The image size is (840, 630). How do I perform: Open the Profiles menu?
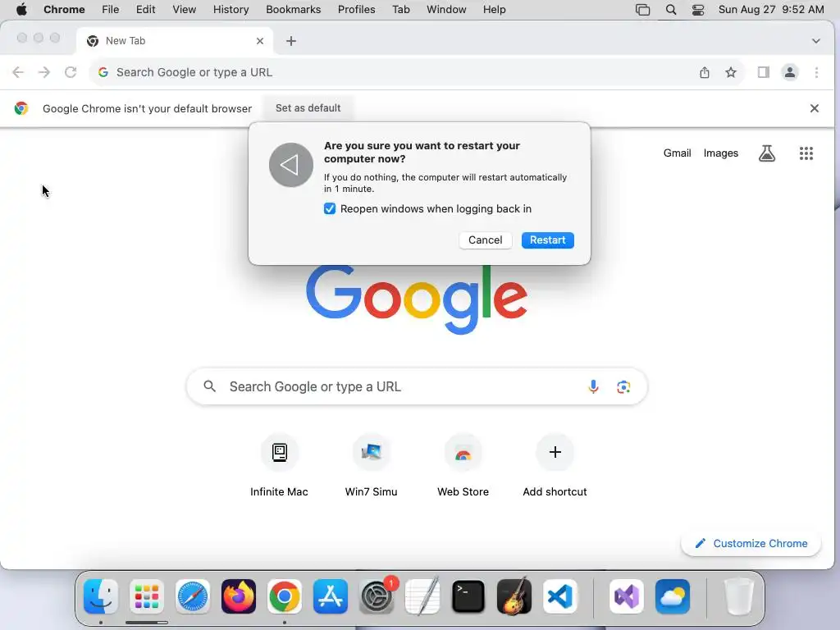(x=356, y=10)
